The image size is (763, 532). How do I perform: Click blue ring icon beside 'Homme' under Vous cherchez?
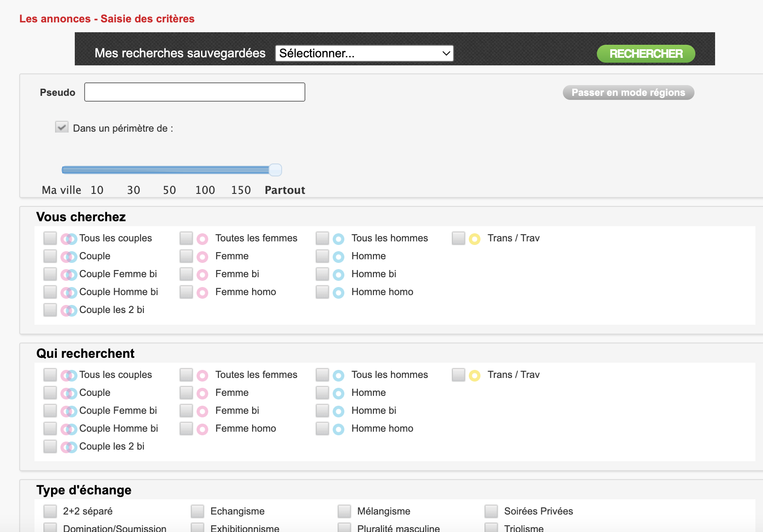(x=339, y=257)
